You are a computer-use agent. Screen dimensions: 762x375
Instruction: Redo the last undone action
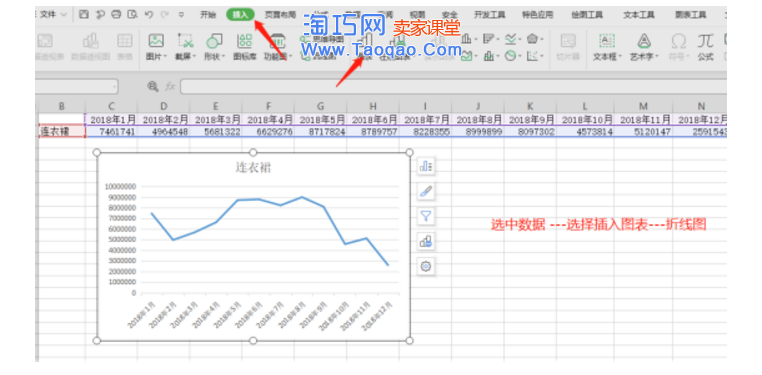tap(164, 15)
